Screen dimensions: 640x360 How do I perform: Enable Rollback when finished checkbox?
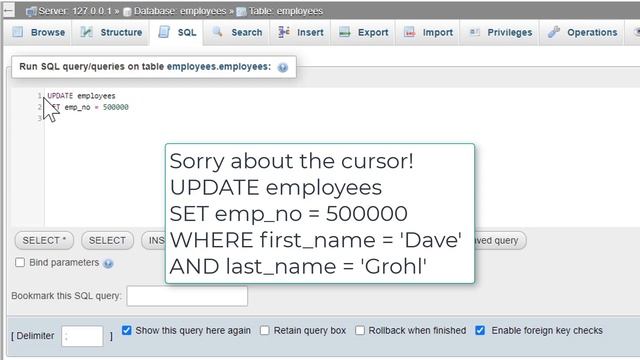(360, 330)
